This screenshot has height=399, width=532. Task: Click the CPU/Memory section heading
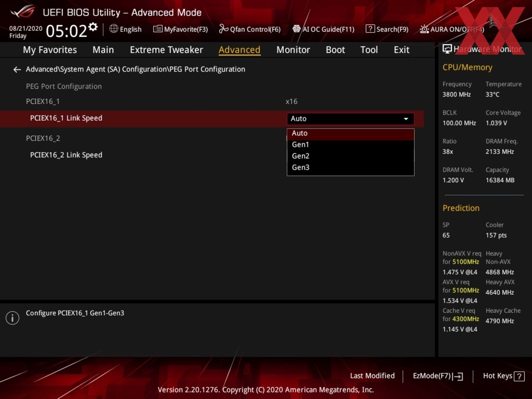pyautogui.click(x=467, y=67)
